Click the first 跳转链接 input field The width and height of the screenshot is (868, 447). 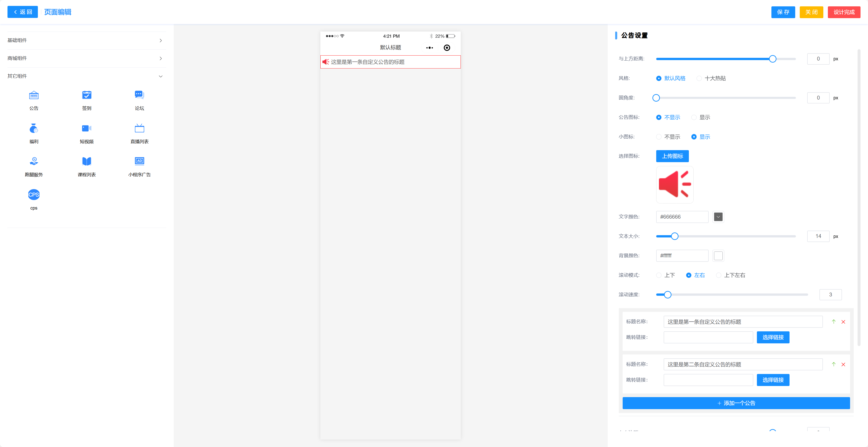(x=708, y=337)
